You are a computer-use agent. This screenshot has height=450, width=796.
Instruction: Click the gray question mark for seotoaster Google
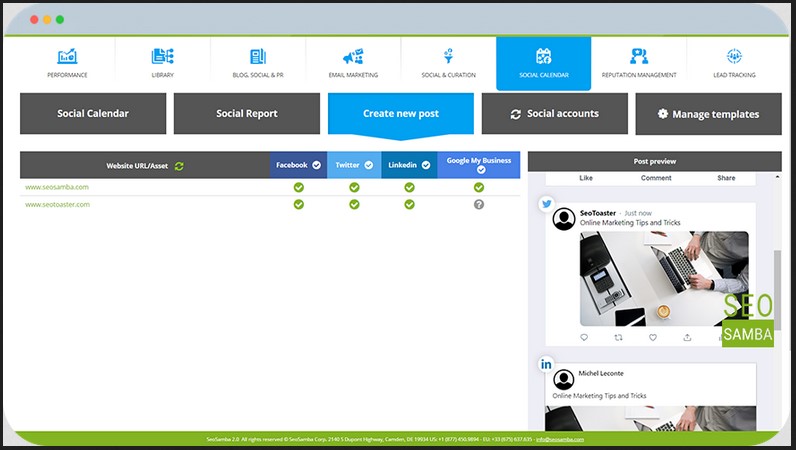pyautogui.click(x=479, y=205)
